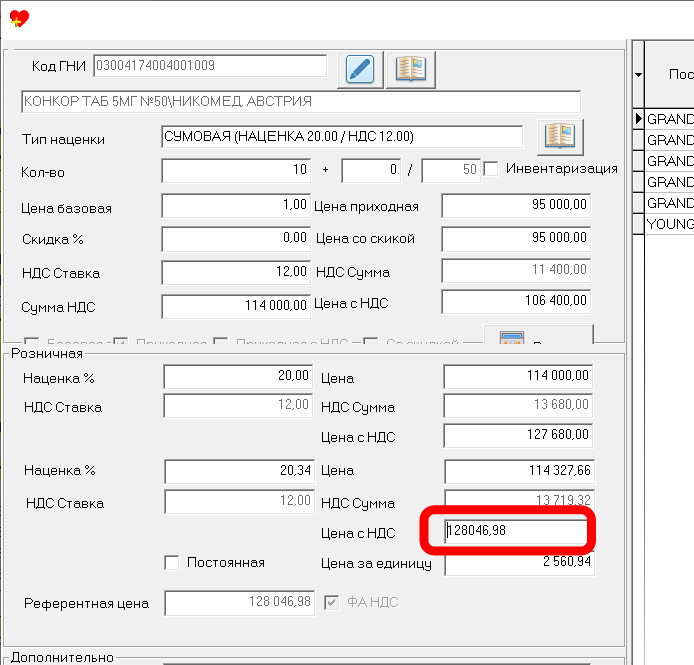Screen dimensions: 694x665
Task: Click the Пос column header in the grid
Action: point(669,74)
